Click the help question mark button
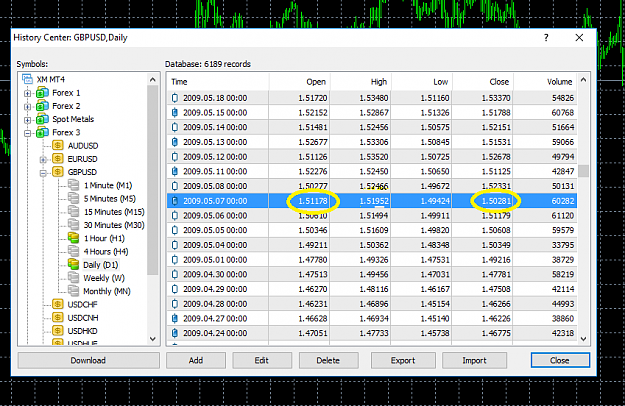 pyautogui.click(x=546, y=37)
